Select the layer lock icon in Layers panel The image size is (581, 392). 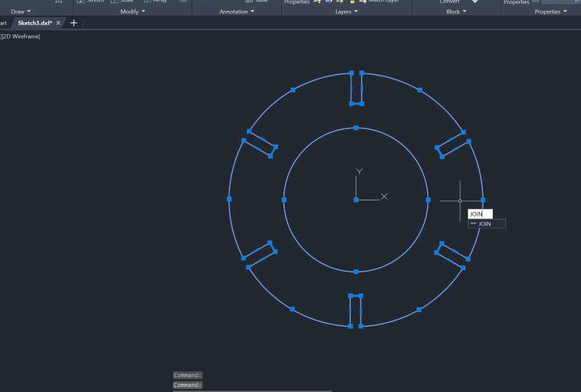351,2
